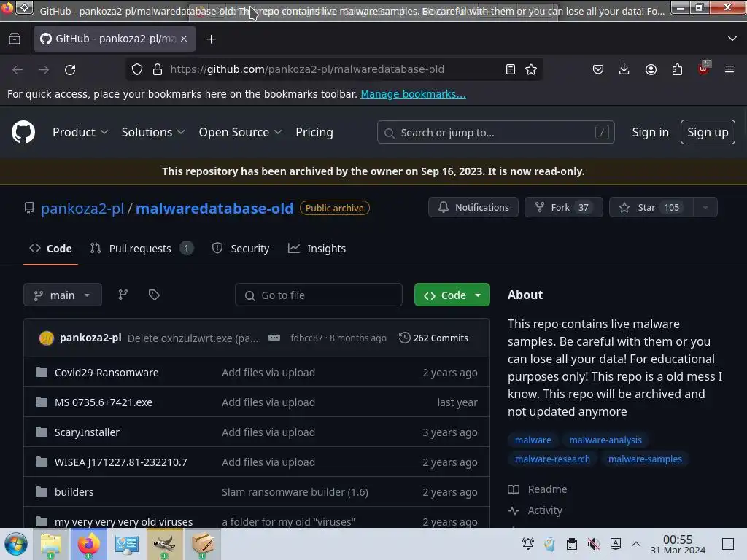Open the Activity link in About

tap(535, 510)
